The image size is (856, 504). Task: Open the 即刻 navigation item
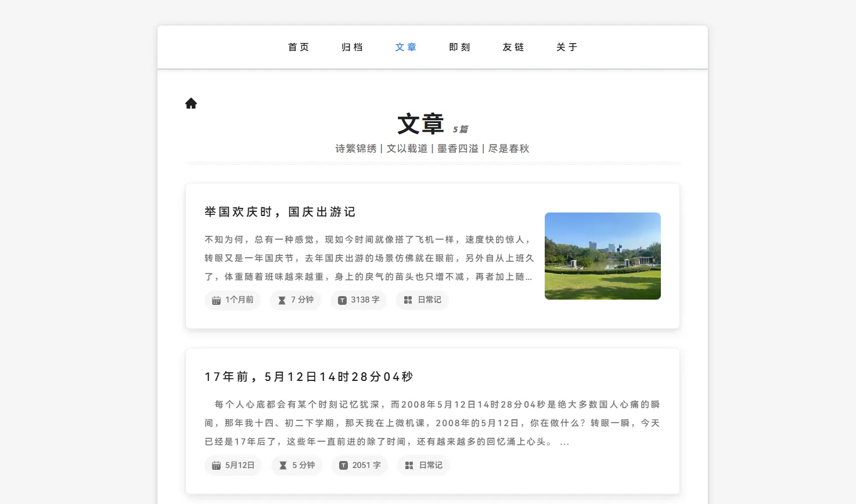point(459,47)
